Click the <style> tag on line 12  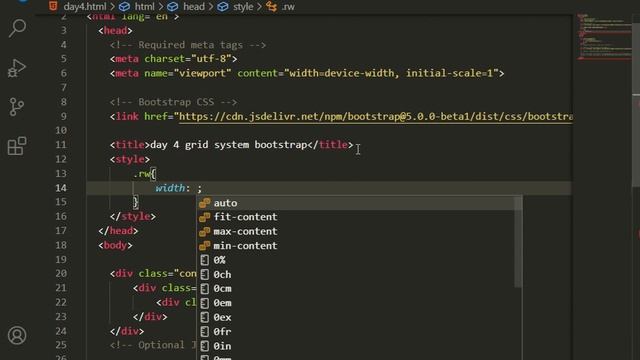(130, 159)
